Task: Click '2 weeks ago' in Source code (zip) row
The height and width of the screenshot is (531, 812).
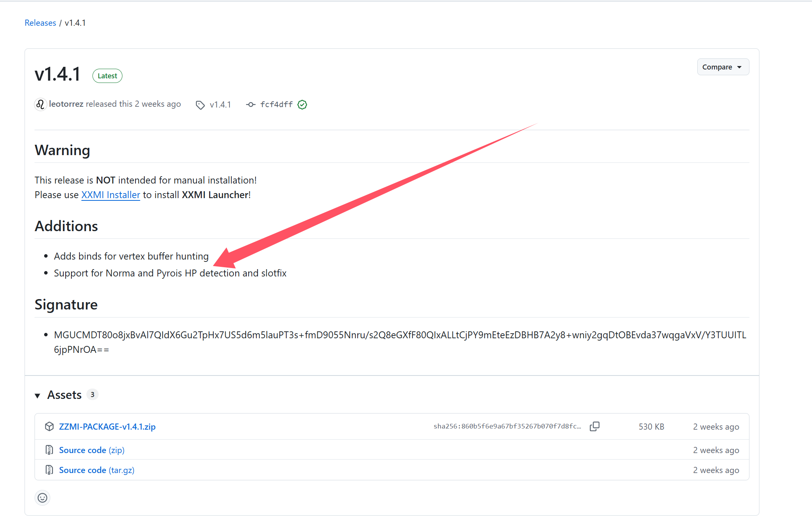Action: point(716,450)
